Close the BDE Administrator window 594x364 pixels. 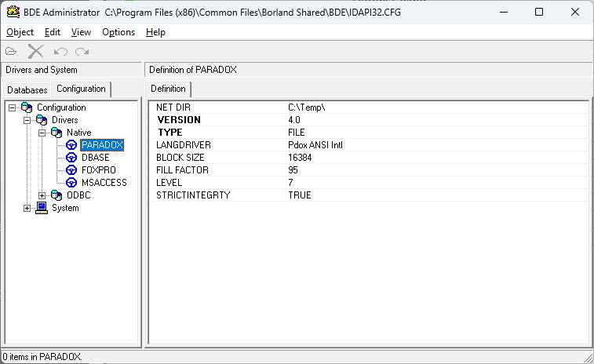click(575, 12)
